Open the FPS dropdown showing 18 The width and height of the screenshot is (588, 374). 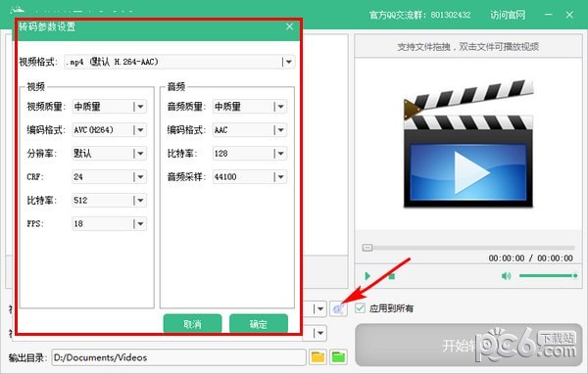pos(109,224)
